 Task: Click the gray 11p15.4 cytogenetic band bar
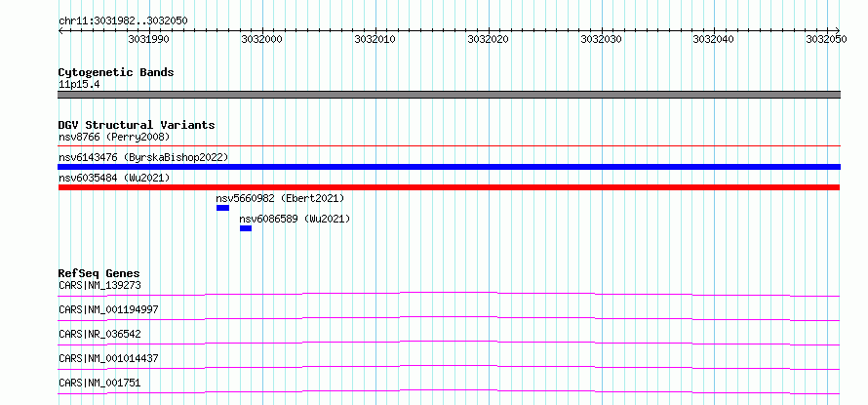tap(449, 95)
